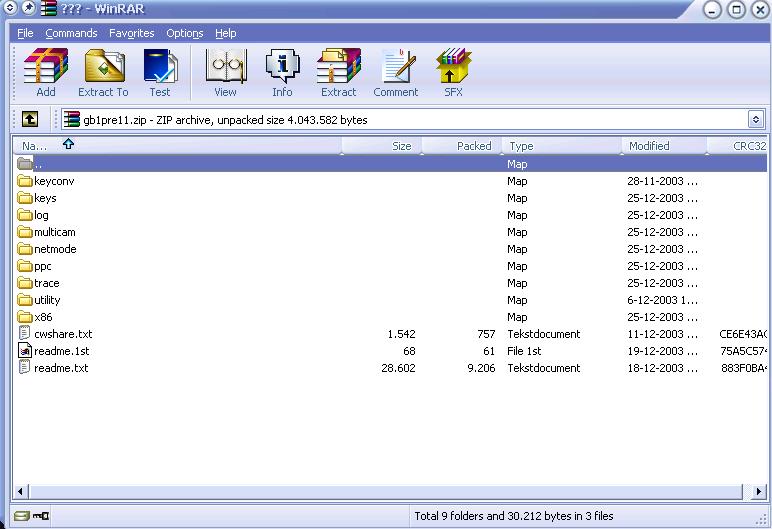This screenshot has height=529, width=772.
Task: Open the Options menu
Action: pyautogui.click(x=185, y=33)
